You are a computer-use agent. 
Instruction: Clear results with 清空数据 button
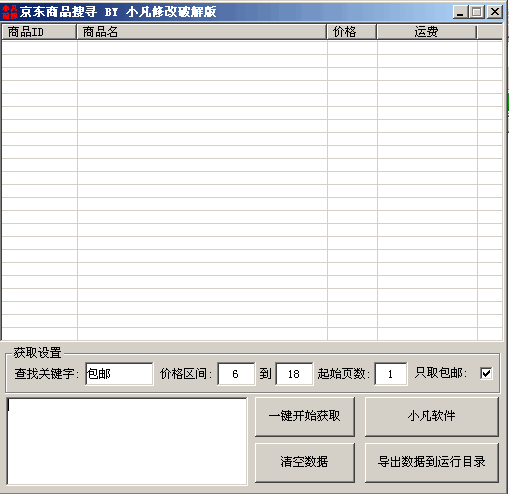click(305, 462)
